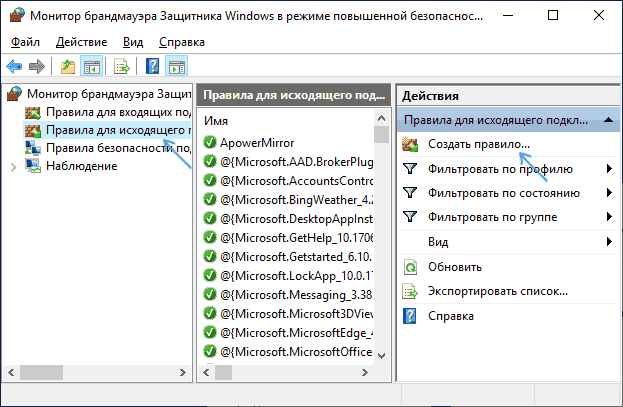The image size is (623, 407).
Task: Click Обновить in the Actions pane
Action: tap(455, 267)
